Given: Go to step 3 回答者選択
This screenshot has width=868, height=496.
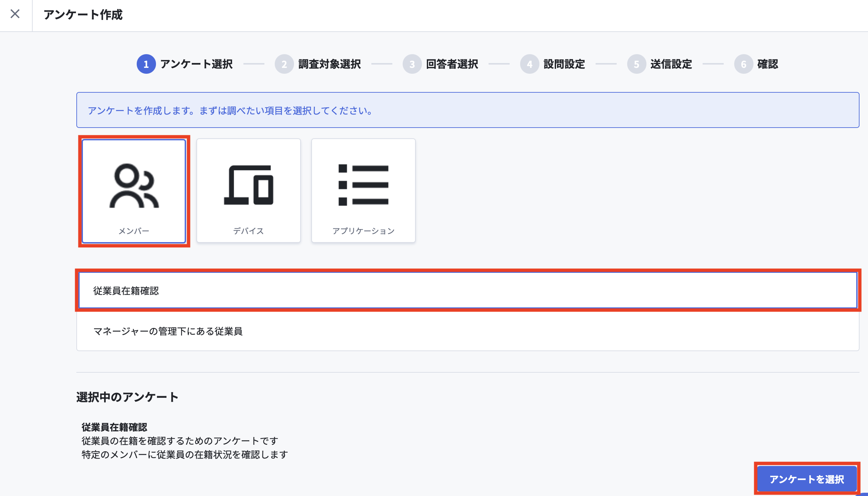Looking at the screenshot, I should pos(440,64).
